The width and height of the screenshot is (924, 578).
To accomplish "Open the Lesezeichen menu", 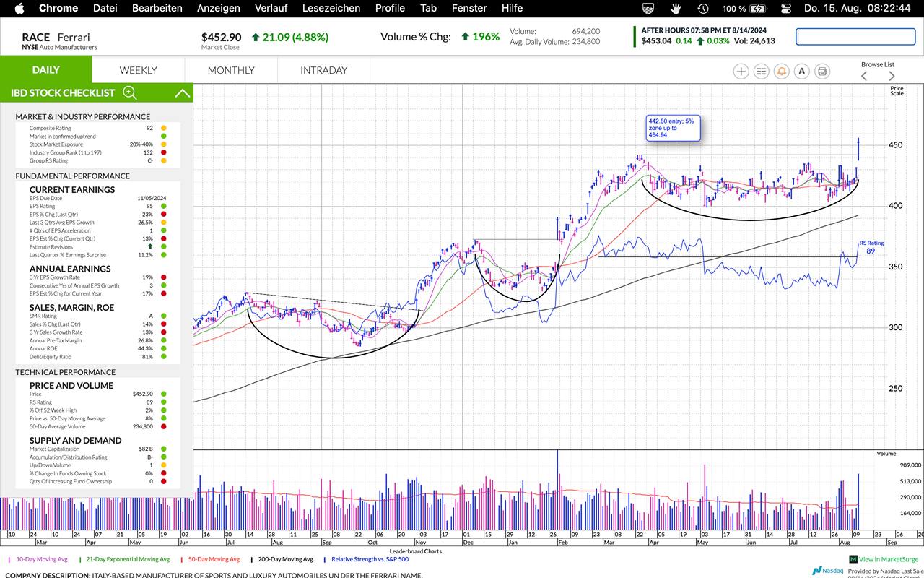I will (331, 8).
